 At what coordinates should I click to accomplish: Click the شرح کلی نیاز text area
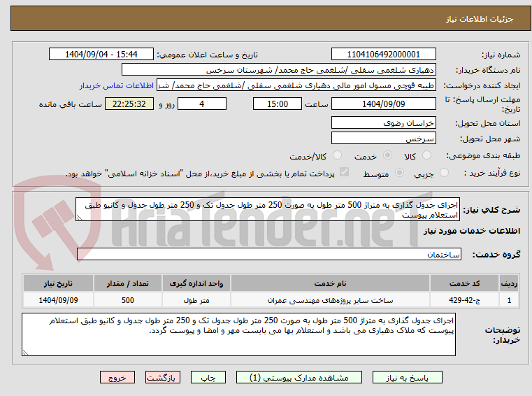[x=267, y=210]
